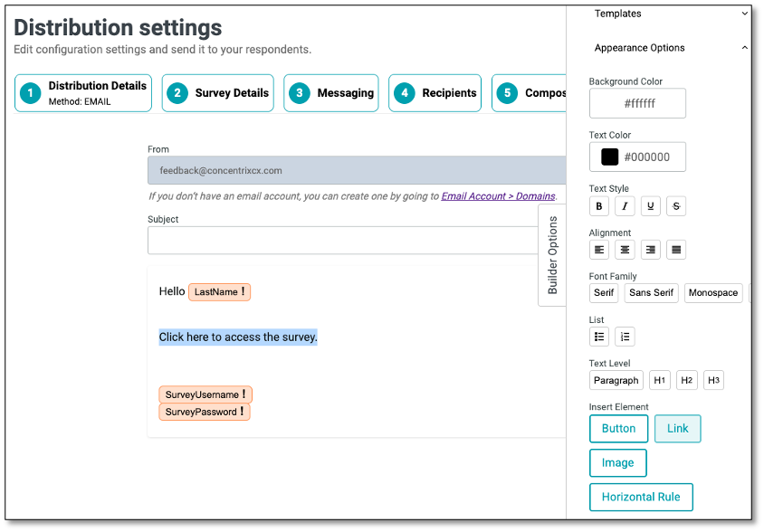Apply strikethrough formatting
This screenshot has height=532, width=764.
click(x=675, y=205)
